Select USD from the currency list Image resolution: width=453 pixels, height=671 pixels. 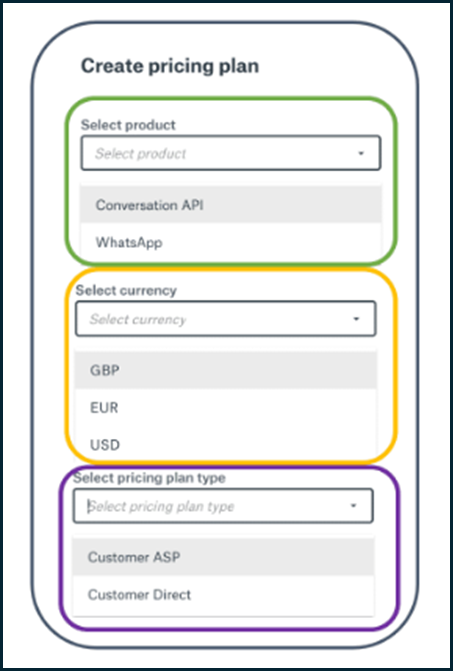[x=225, y=445]
